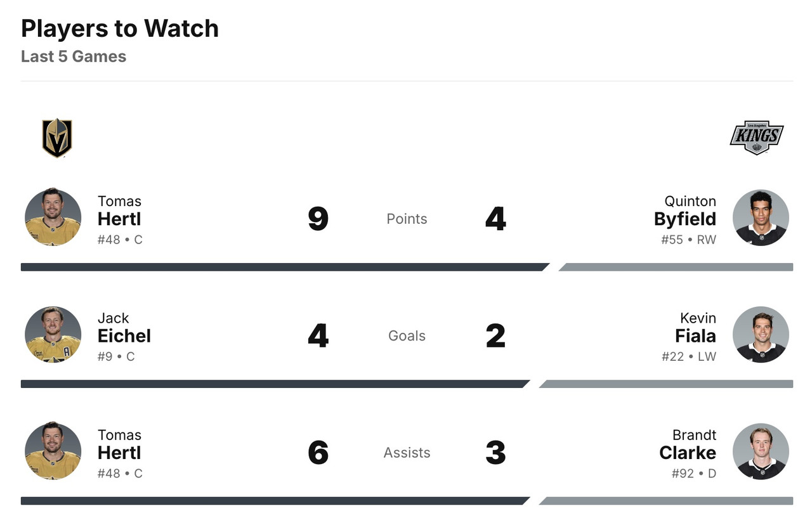Click the Goals stat label

point(407,336)
